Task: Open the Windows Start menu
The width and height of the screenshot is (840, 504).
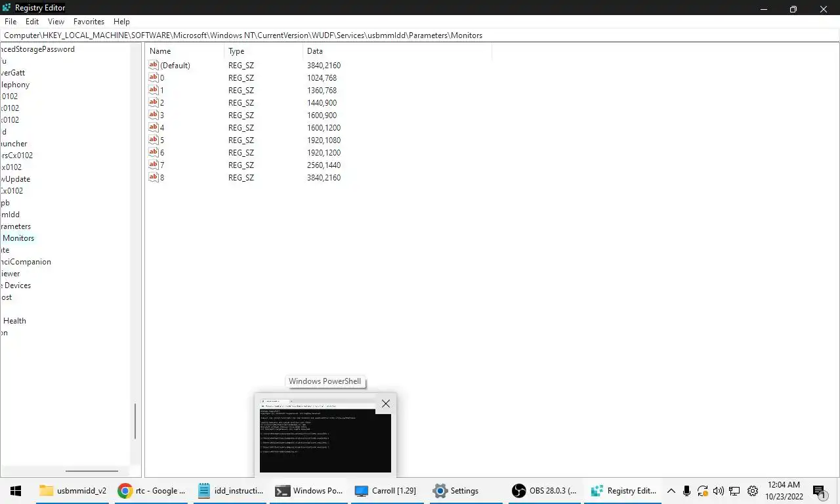Action: point(16,491)
